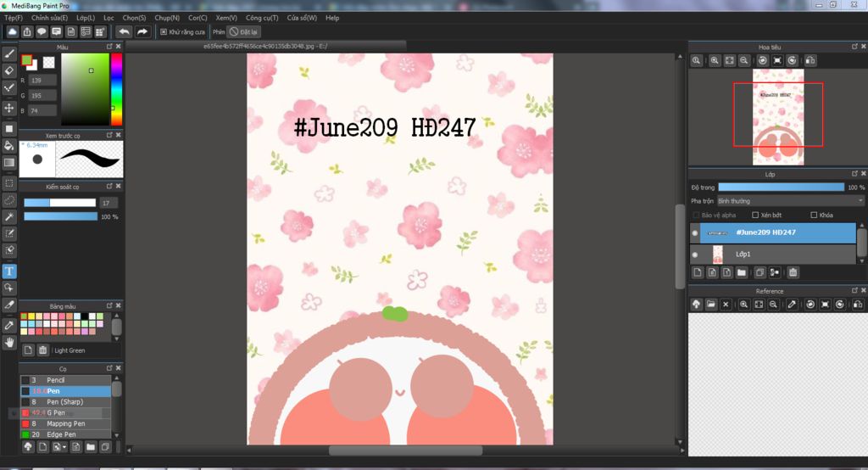Hide the Lớp1 layer
The height and width of the screenshot is (470, 868).
click(695, 255)
